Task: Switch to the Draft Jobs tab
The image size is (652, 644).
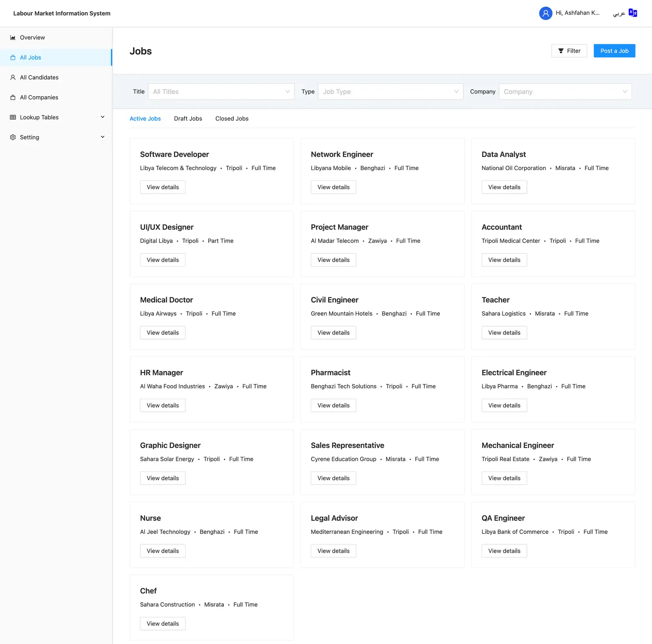Action: coord(188,118)
